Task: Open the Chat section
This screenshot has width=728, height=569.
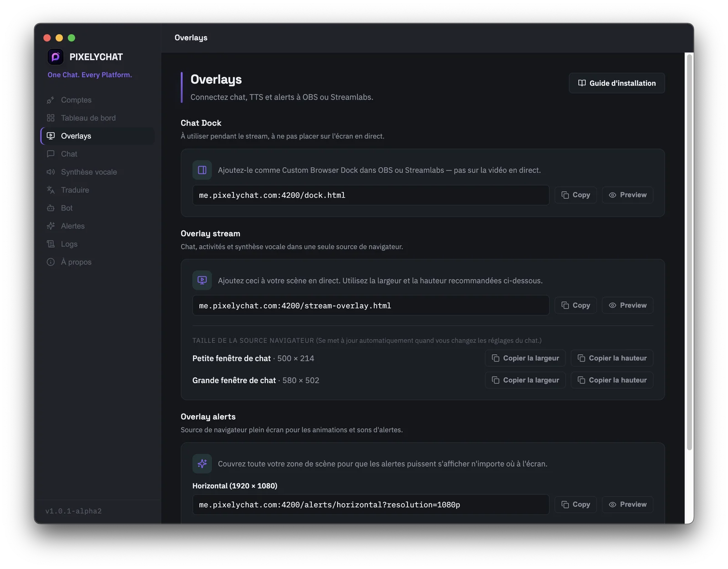Action: coord(97,154)
